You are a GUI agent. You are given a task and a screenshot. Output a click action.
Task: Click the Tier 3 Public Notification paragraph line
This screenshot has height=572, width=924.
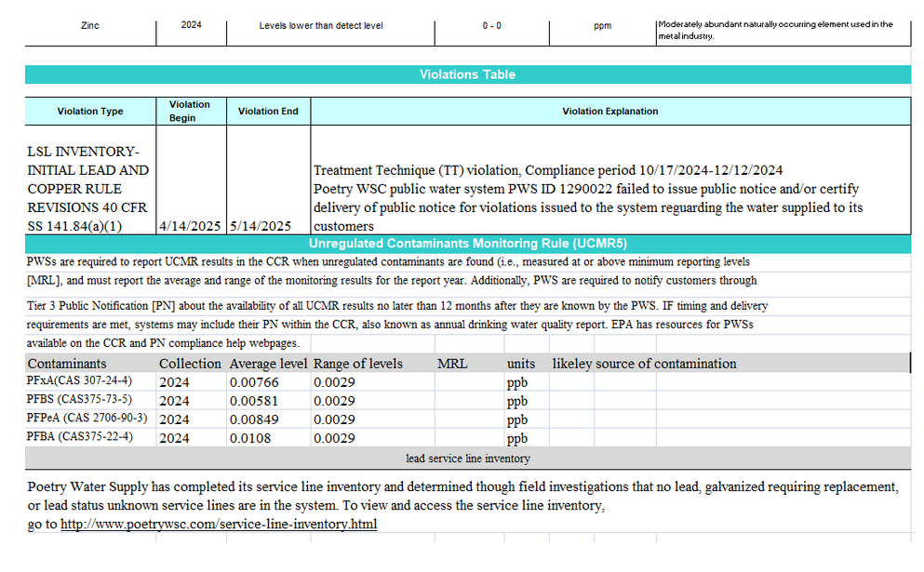click(397, 306)
